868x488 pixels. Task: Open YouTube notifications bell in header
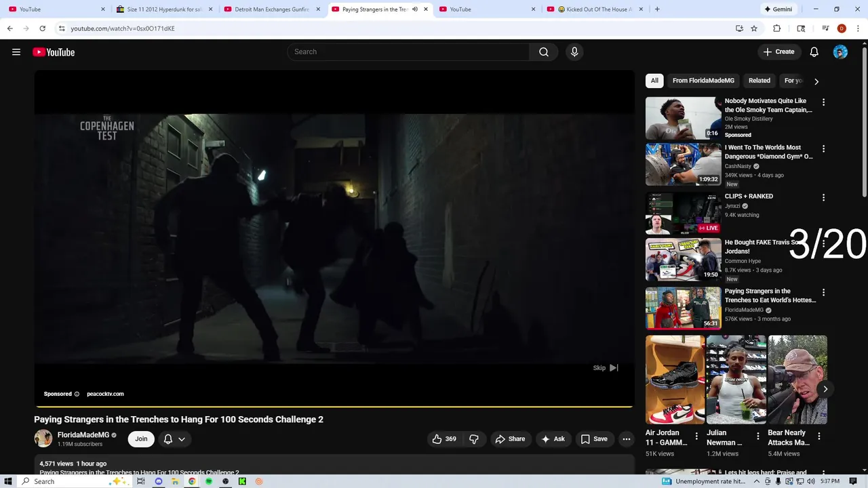click(814, 52)
